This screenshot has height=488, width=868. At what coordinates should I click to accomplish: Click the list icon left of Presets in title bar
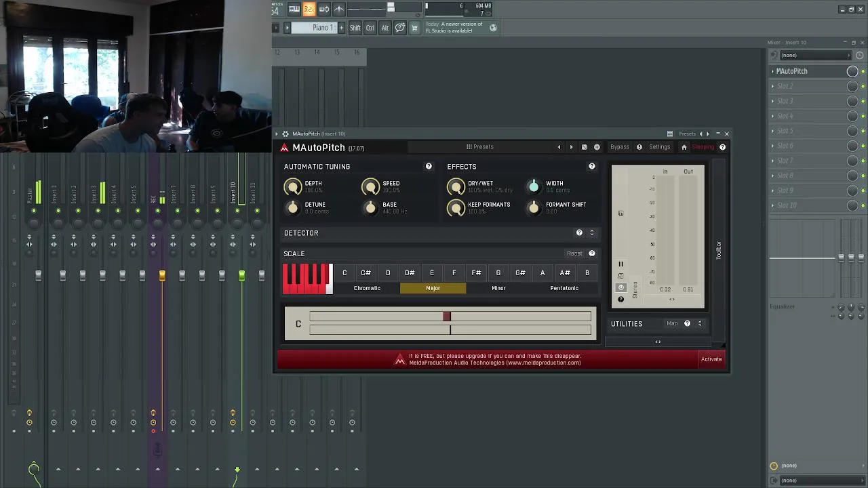pyautogui.click(x=670, y=134)
